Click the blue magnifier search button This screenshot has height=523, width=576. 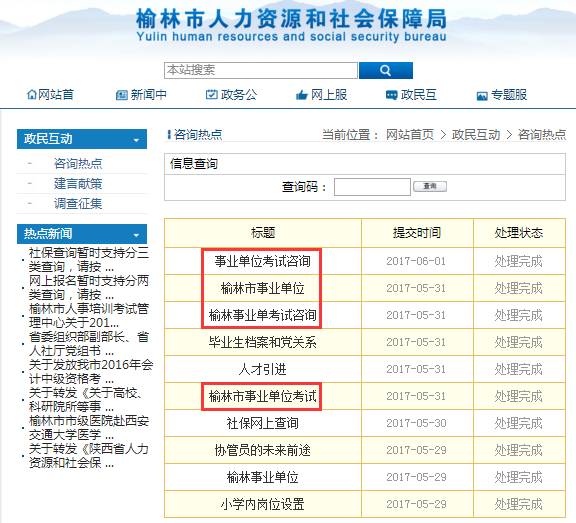pos(386,70)
